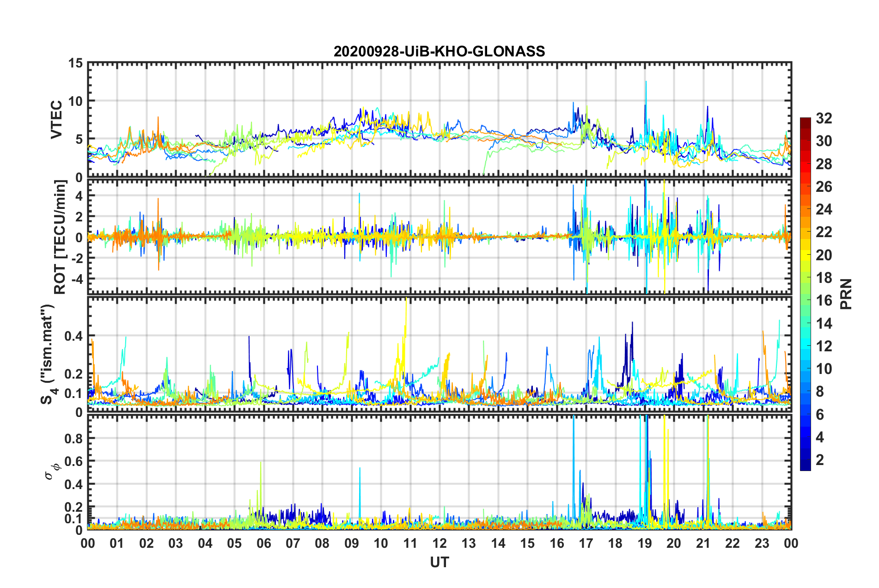Click x-axis tick label 10
Image resolution: width=879 pixels, height=588 pixels.
click(381, 543)
